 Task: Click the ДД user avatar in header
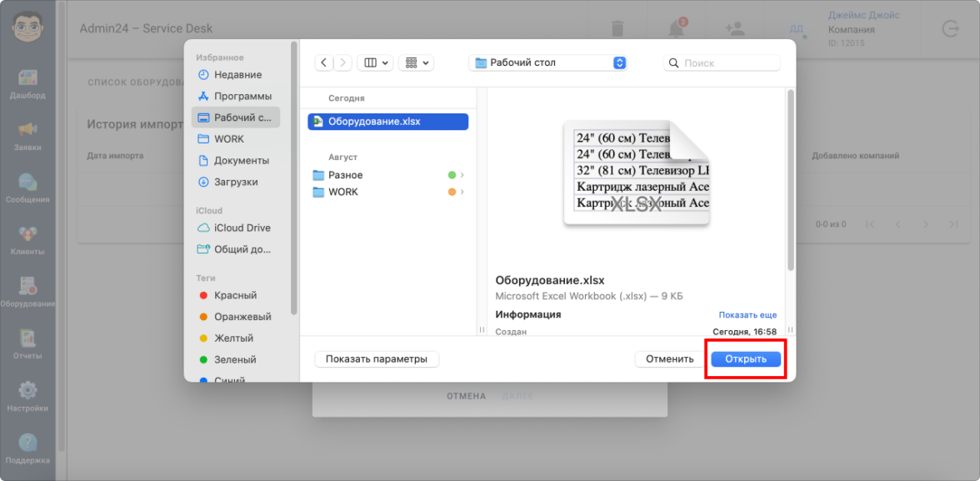tap(797, 29)
